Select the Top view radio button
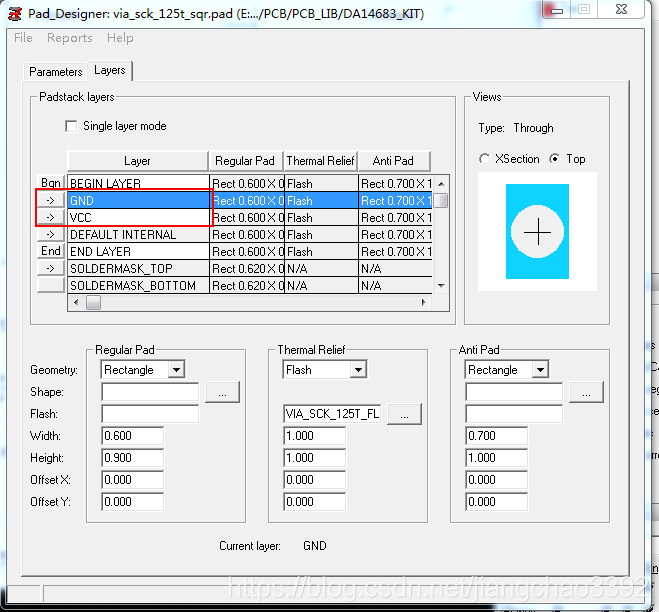 [x=555, y=159]
